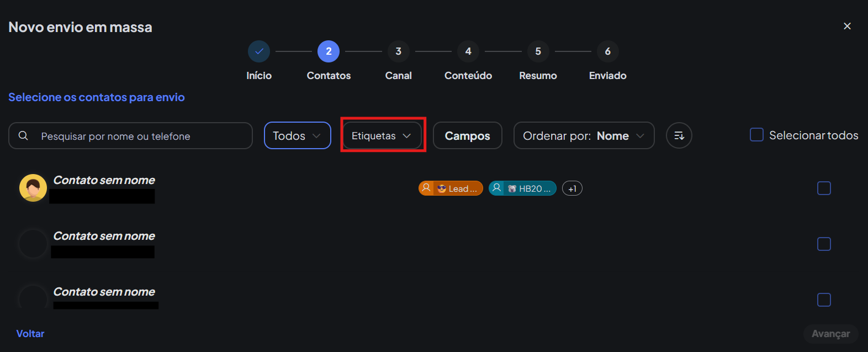Jump to step 4 Conteúdo
Screen dimensions: 868x352
(x=468, y=51)
